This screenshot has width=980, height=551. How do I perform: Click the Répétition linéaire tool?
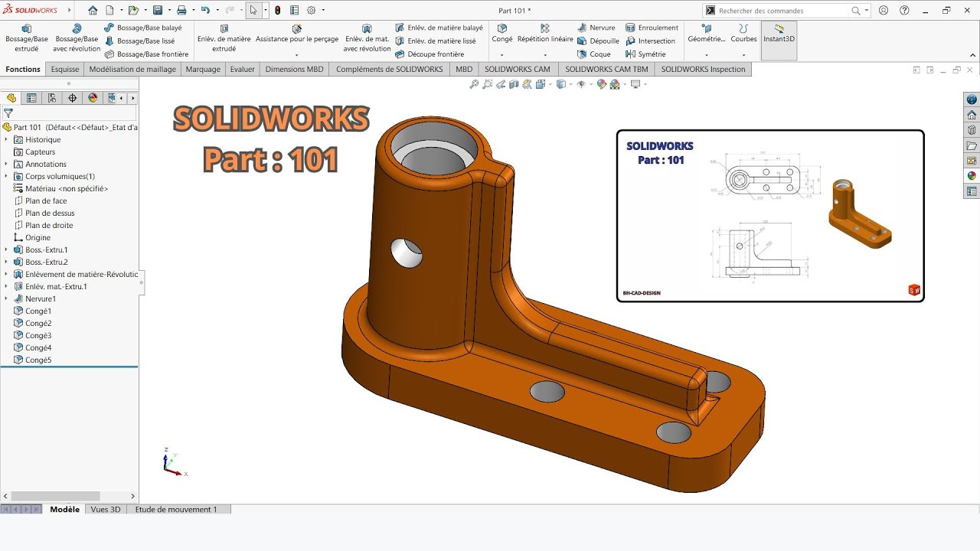pyautogui.click(x=545, y=34)
